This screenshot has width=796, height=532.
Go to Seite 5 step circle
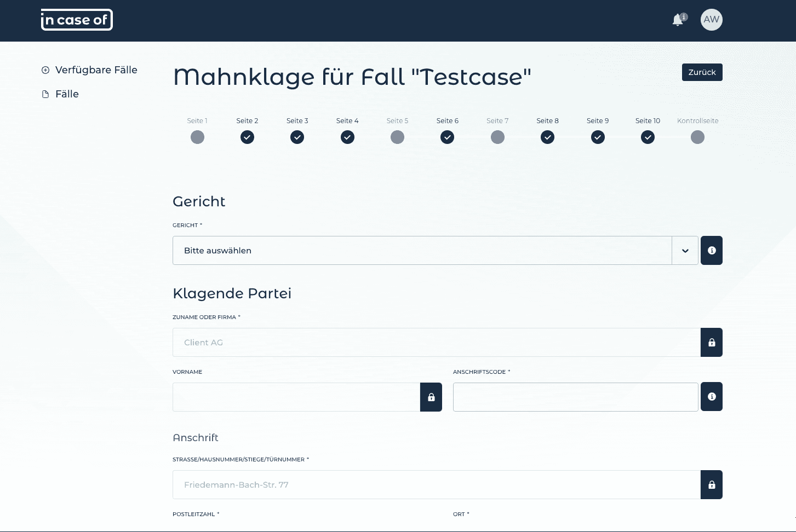[397, 137]
